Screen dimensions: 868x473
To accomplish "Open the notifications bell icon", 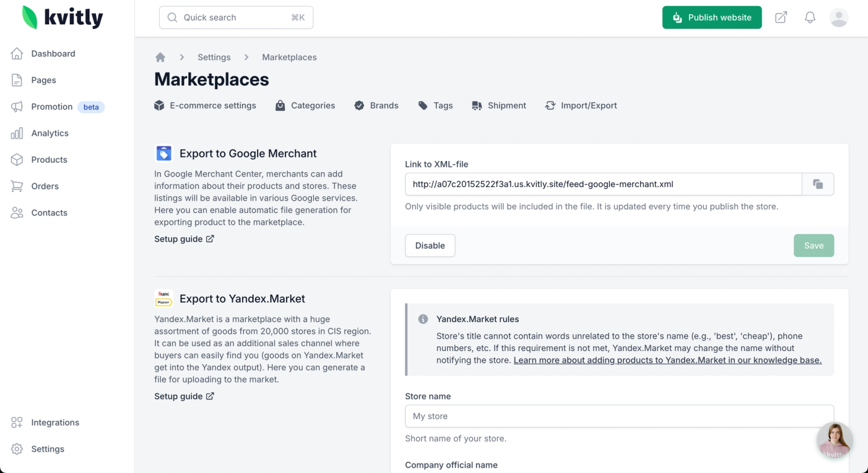I will (810, 18).
